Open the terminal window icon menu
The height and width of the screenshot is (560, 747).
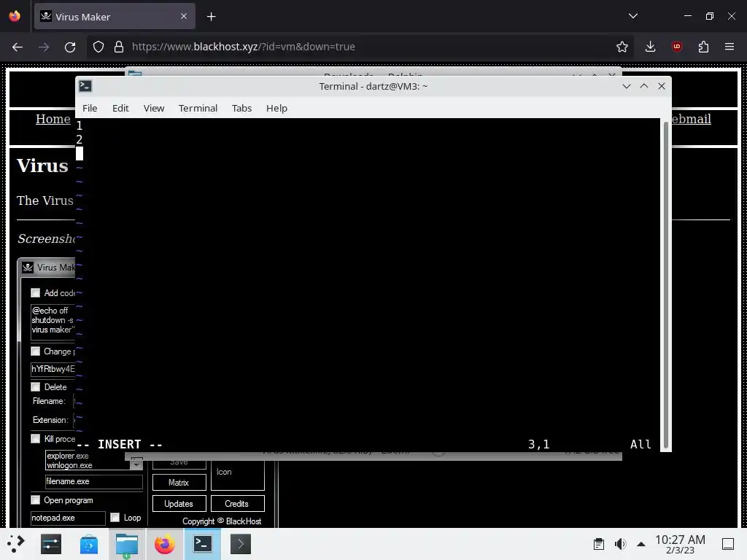pyautogui.click(x=85, y=86)
